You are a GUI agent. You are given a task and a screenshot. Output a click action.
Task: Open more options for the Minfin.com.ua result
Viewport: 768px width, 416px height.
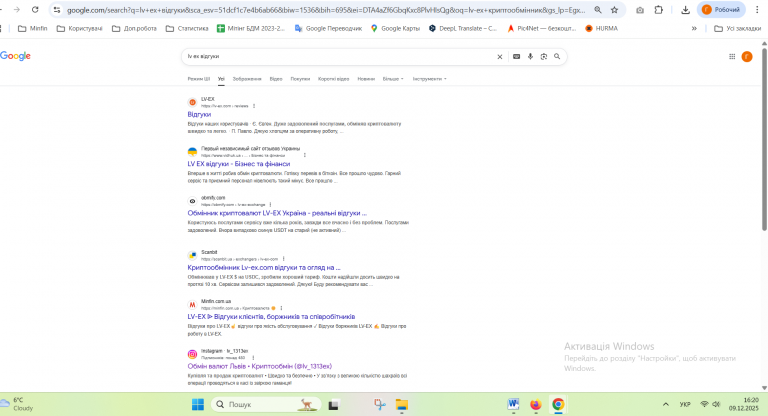[281, 308]
